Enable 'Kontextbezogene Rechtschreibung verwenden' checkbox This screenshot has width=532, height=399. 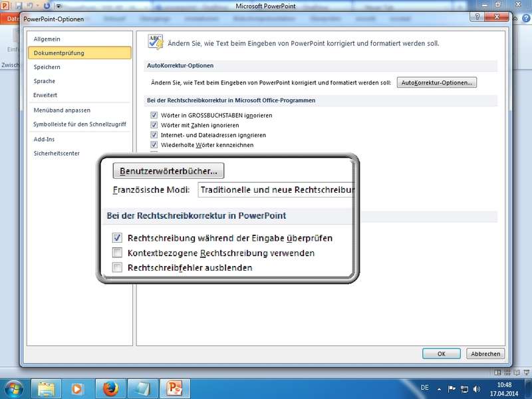[118, 253]
